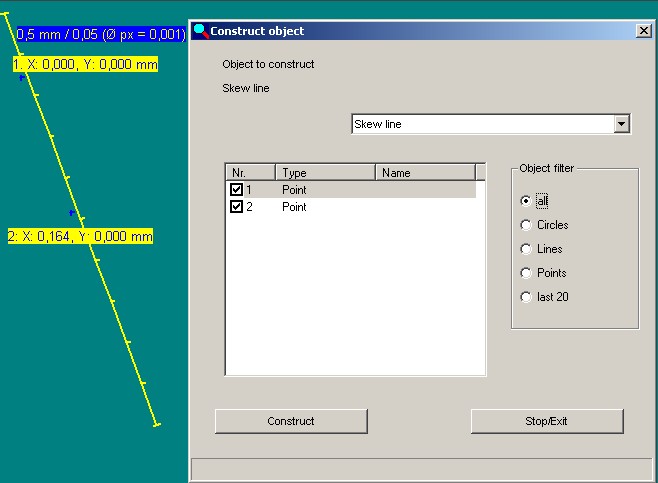Click the '1. X: 0,000, Y: 0,000 mm' label
Viewport: 658px width, 483px height.
click(85, 64)
